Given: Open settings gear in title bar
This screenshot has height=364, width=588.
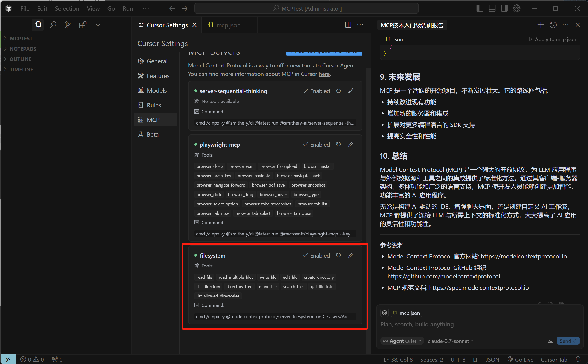Looking at the screenshot, I should (517, 8).
